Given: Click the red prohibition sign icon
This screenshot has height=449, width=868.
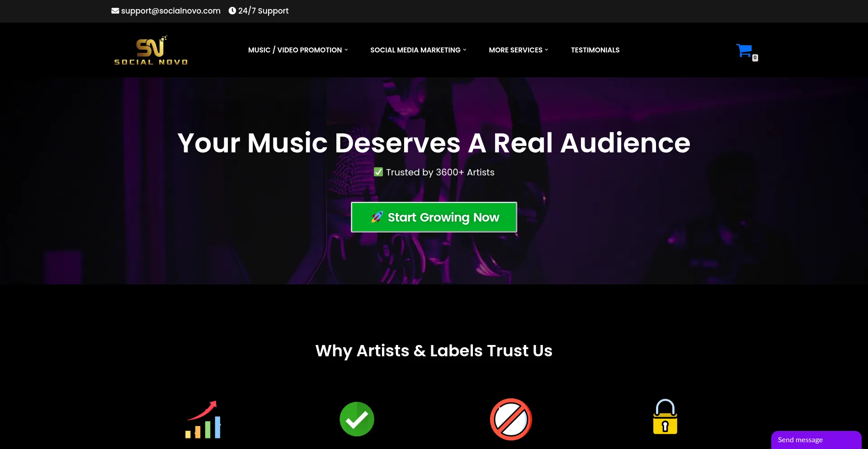Looking at the screenshot, I should (511, 419).
